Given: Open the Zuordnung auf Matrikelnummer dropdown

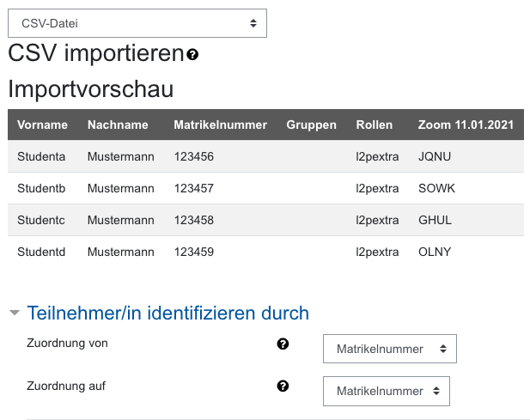Looking at the screenshot, I should tap(387, 391).
